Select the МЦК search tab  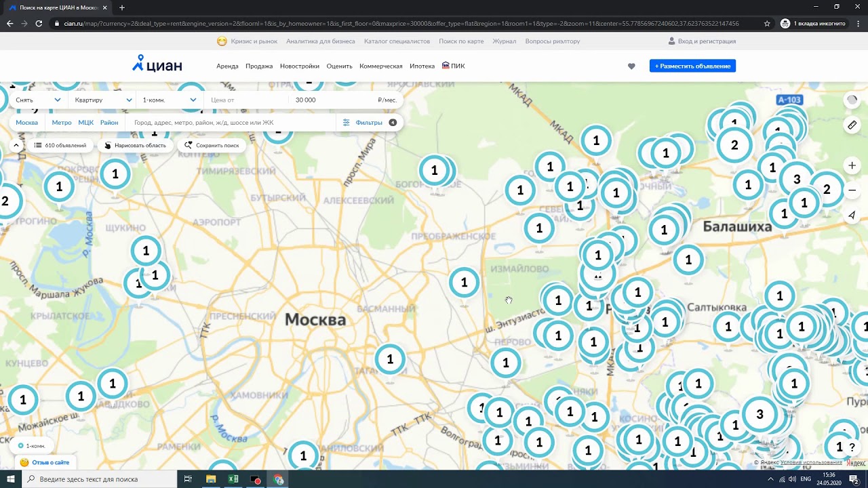86,123
